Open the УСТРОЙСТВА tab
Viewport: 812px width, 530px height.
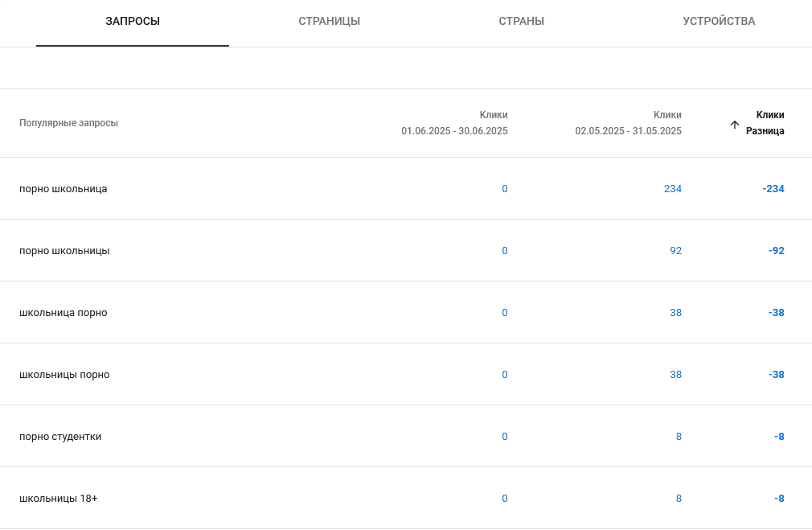click(719, 21)
